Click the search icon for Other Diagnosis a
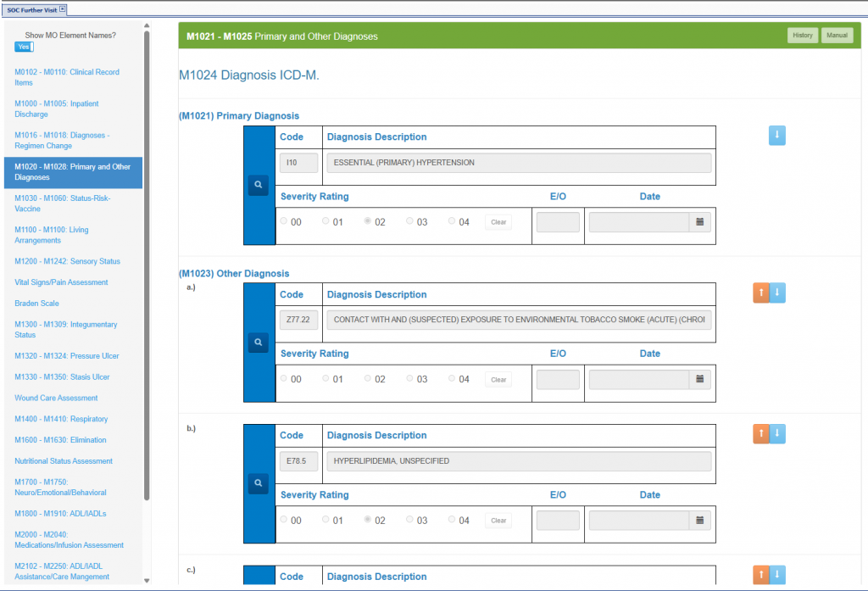This screenshot has height=591, width=868. pos(259,343)
